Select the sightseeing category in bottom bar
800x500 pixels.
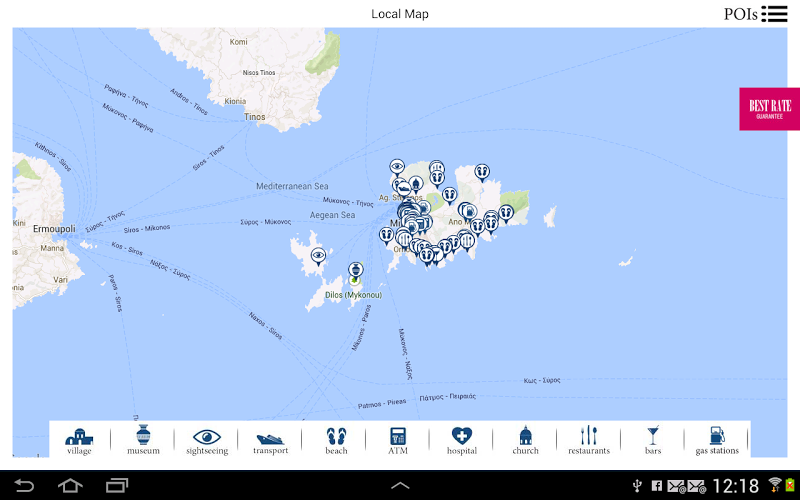click(207, 441)
